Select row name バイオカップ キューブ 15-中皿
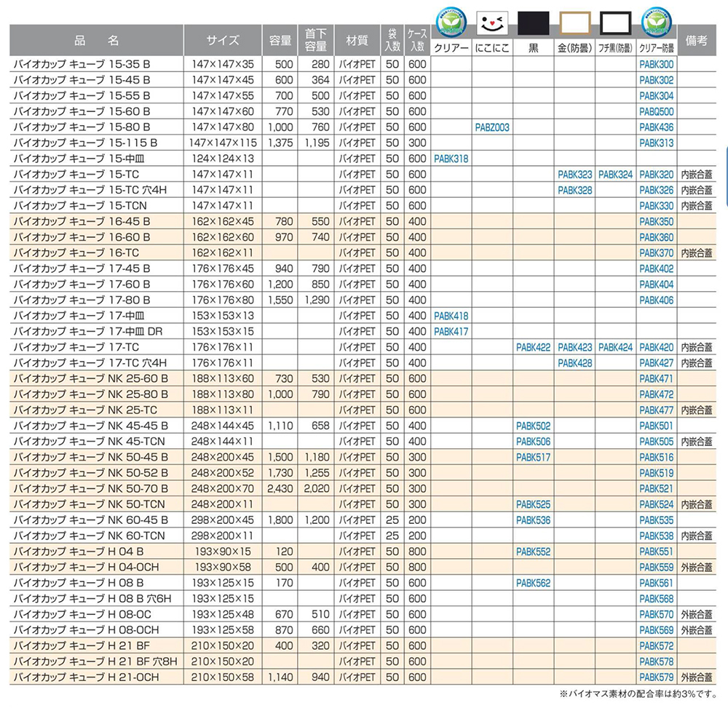 click(x=79, y=159)
